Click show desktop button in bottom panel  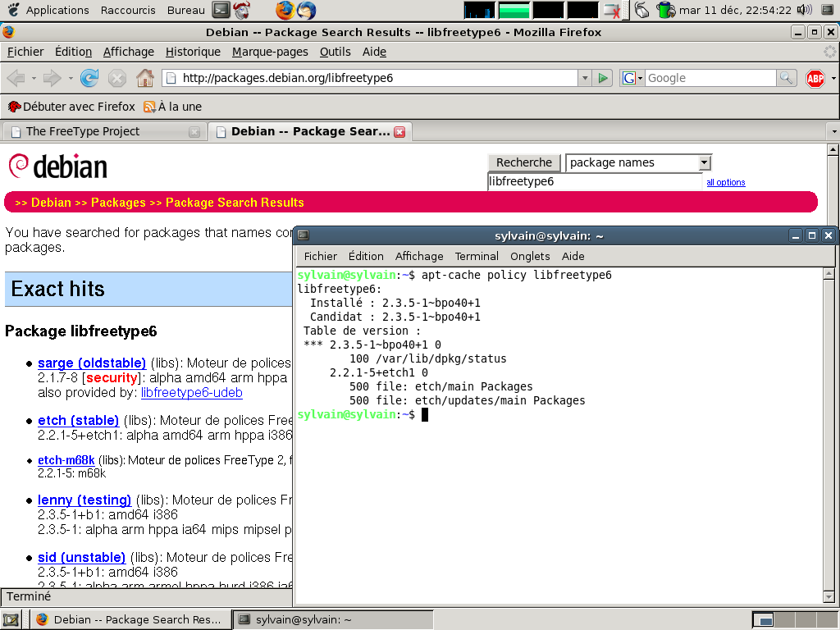pos(11,619)
